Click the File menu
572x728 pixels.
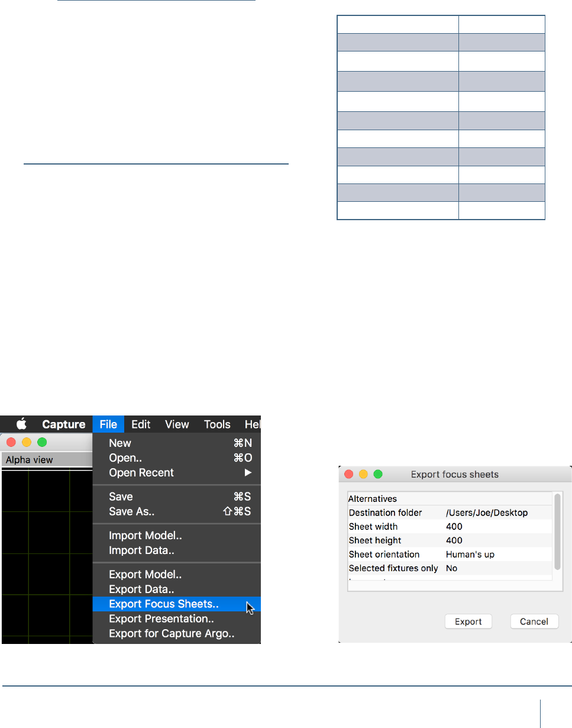pyautogui.click(x=108, y=424)
